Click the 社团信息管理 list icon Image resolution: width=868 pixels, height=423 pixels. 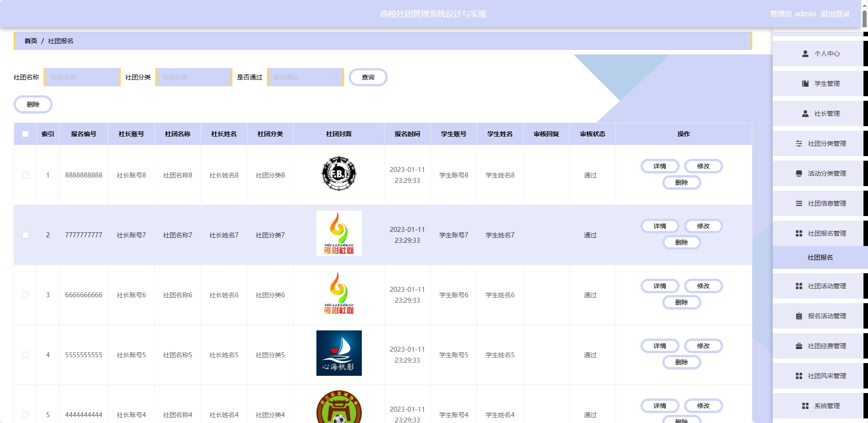(799, 203)
